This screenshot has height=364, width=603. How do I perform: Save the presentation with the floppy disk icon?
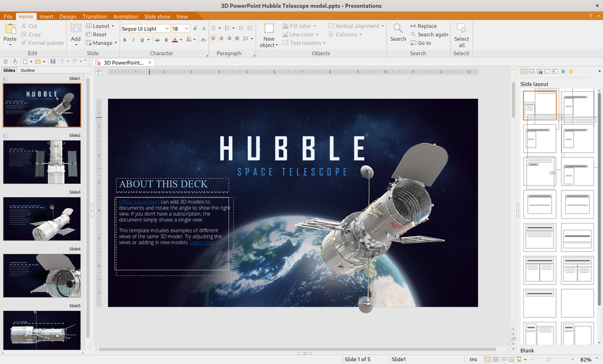[53, 61]
